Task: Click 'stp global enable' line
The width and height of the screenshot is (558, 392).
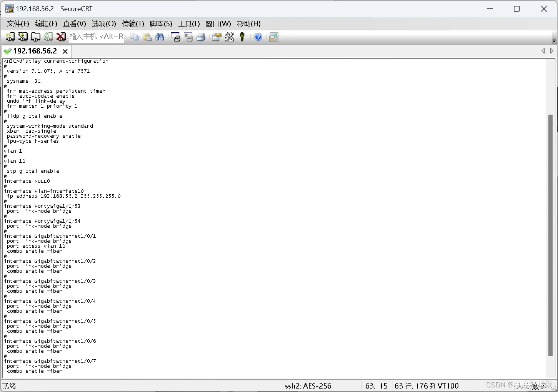Action: (x=33, y=171)
